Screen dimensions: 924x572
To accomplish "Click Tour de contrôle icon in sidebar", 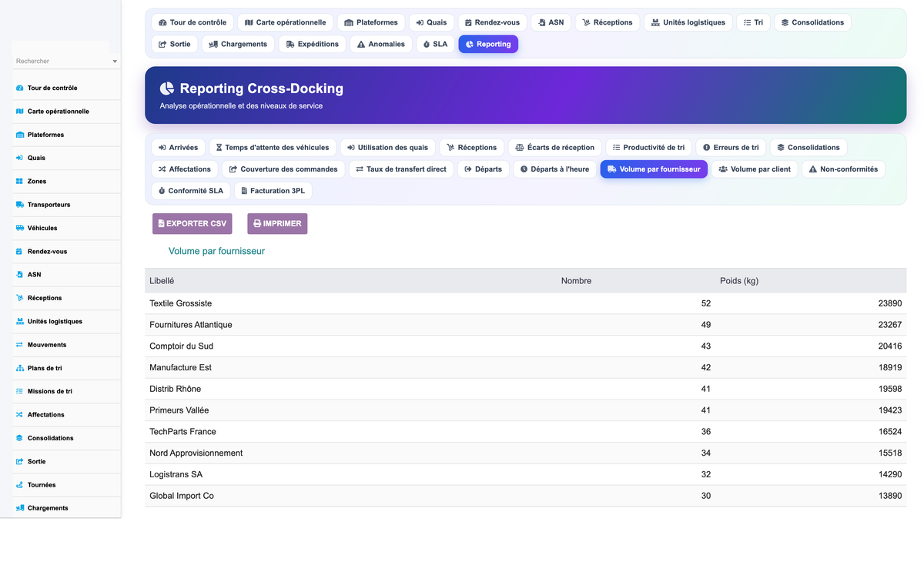I will (20, 89).
